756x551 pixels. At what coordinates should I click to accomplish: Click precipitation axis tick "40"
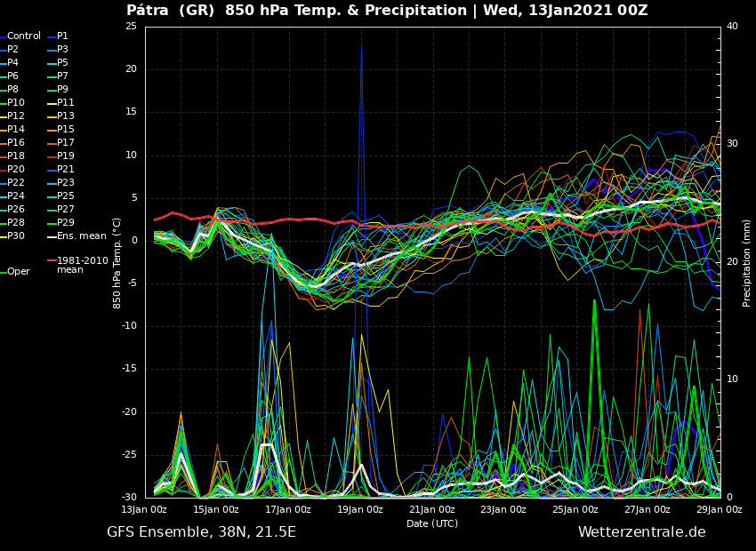(x=732, y=27)
